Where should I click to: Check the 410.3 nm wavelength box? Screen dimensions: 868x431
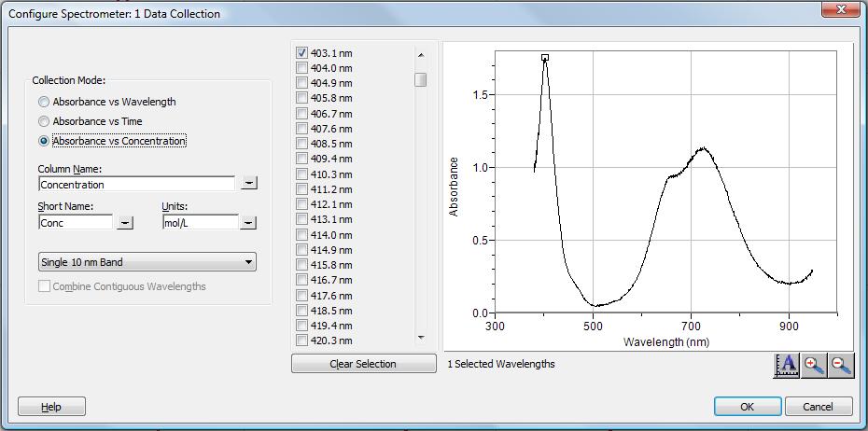[x=301, y=174]
